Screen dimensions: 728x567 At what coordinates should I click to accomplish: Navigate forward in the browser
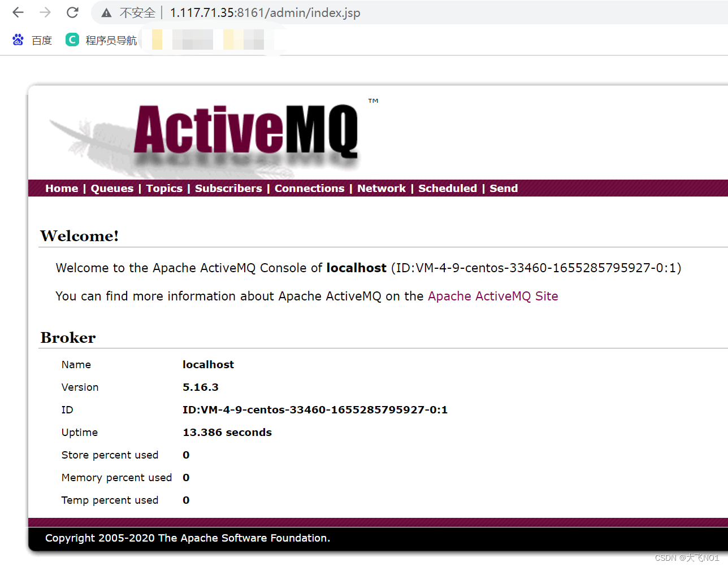coord(45,12)
